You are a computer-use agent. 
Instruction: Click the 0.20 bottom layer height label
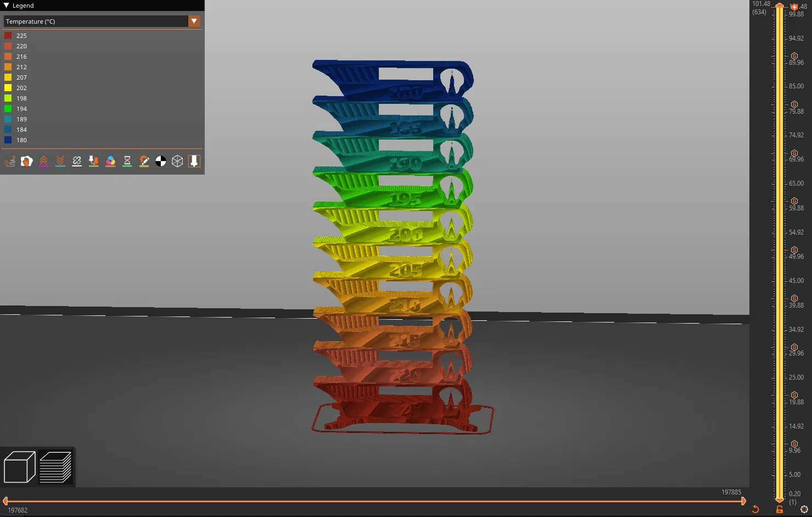(794, 494)
